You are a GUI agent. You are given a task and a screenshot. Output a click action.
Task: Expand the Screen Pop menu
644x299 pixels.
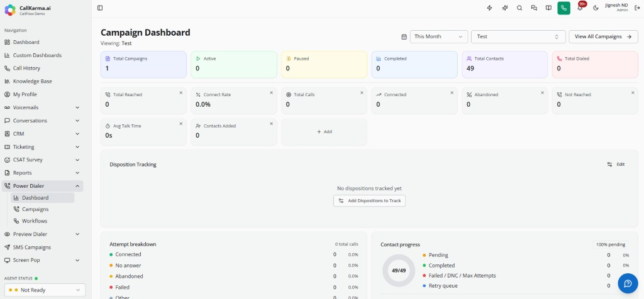coord(42,260)
